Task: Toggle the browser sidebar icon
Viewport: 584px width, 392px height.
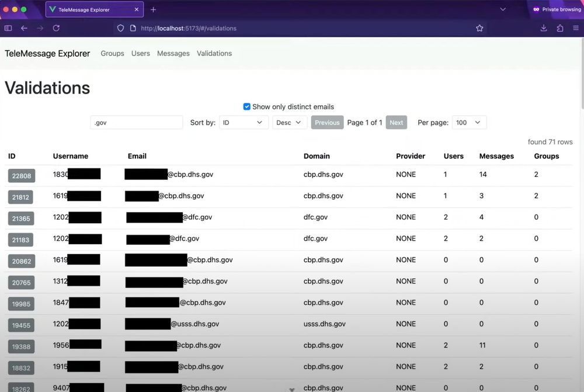Action: pos(8,28)
